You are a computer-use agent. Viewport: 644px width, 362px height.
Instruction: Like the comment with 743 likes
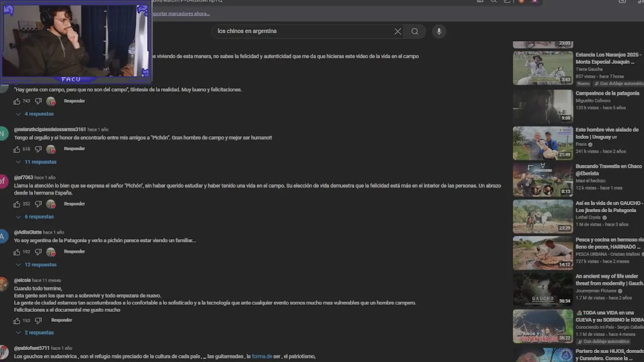pos(17,101)
